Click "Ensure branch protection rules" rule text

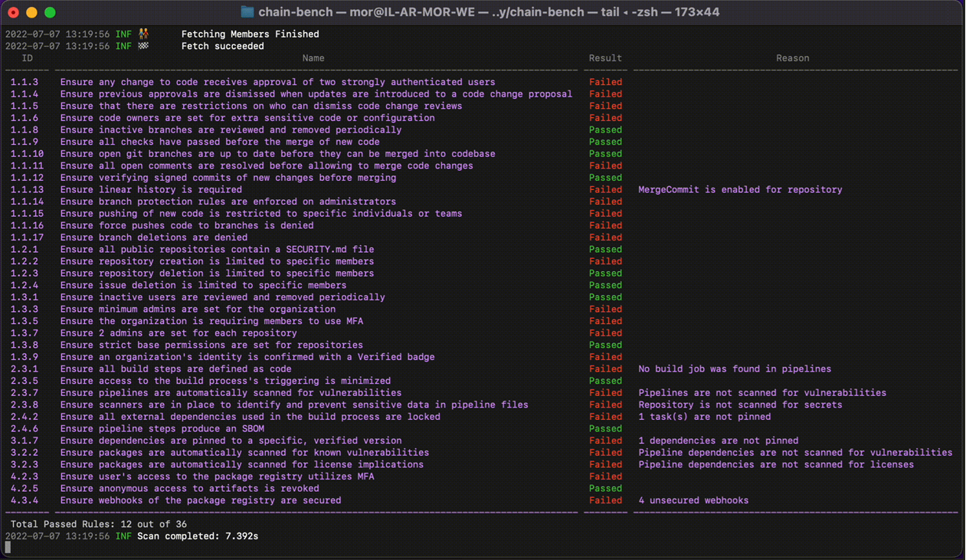click(228, 201)
